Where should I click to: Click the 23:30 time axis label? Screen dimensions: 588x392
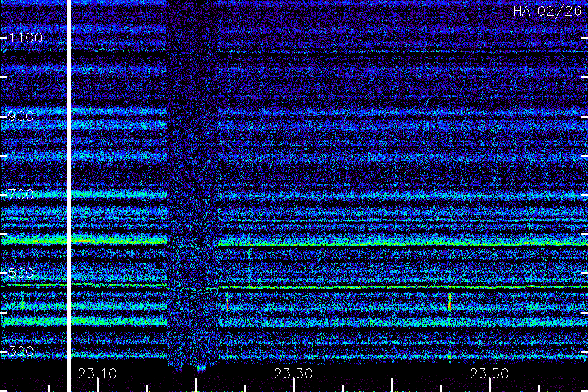[293, 374]
